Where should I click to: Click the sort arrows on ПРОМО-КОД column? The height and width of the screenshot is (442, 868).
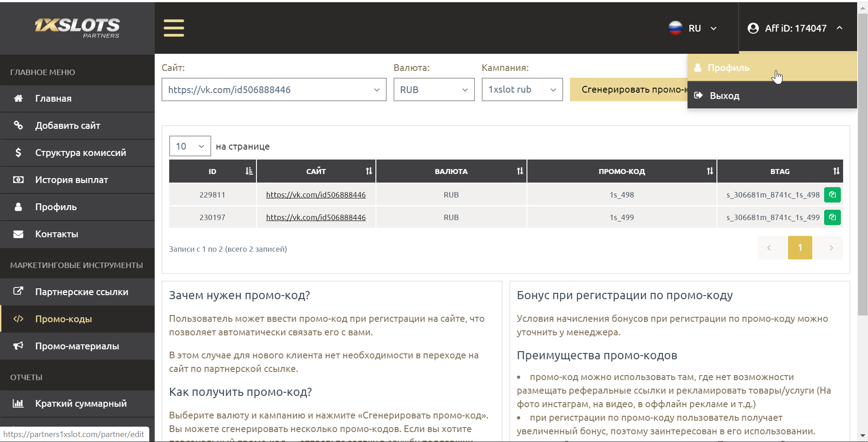709,171
